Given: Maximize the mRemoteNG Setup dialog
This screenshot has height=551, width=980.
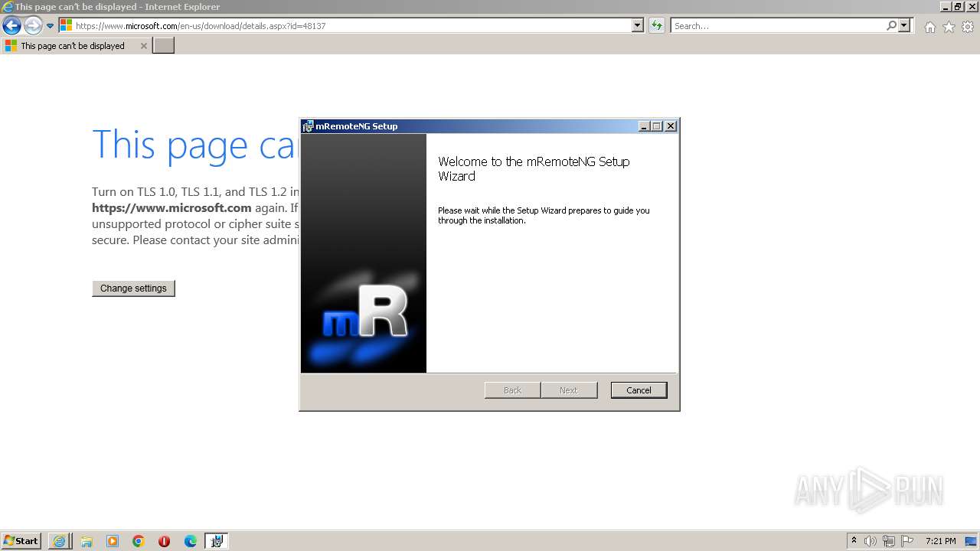Looking at the screenshot, I should [657, 126].
